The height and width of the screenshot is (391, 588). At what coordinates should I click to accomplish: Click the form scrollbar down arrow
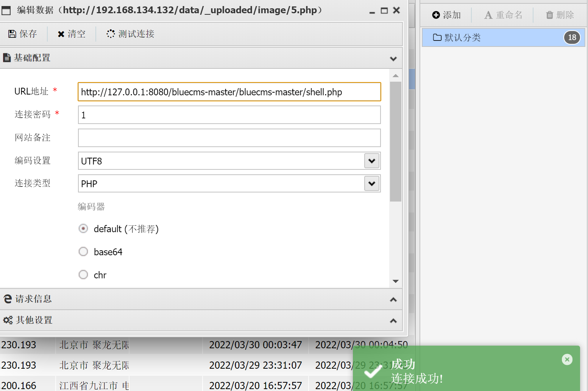coord(396,281)
